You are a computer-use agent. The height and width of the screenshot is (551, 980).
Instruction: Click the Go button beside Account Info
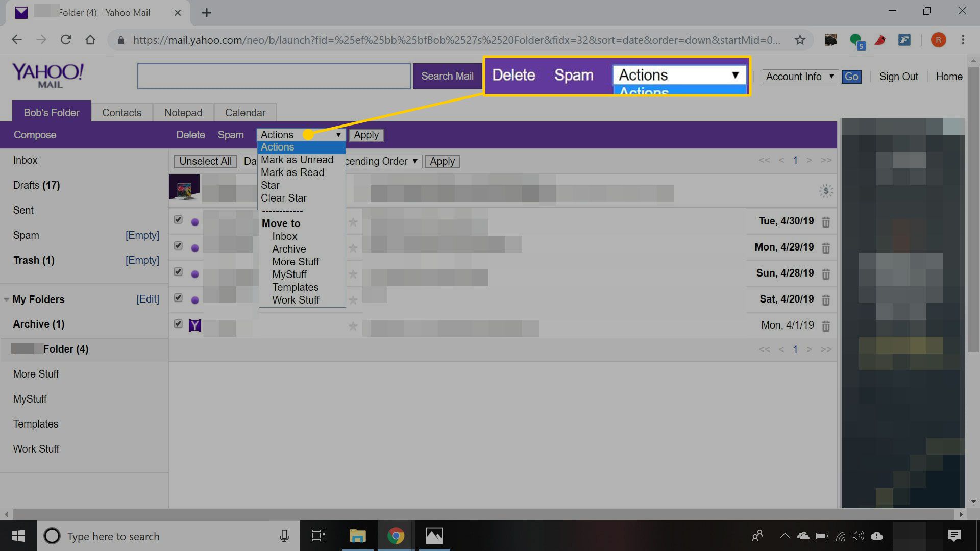(851, 77)
